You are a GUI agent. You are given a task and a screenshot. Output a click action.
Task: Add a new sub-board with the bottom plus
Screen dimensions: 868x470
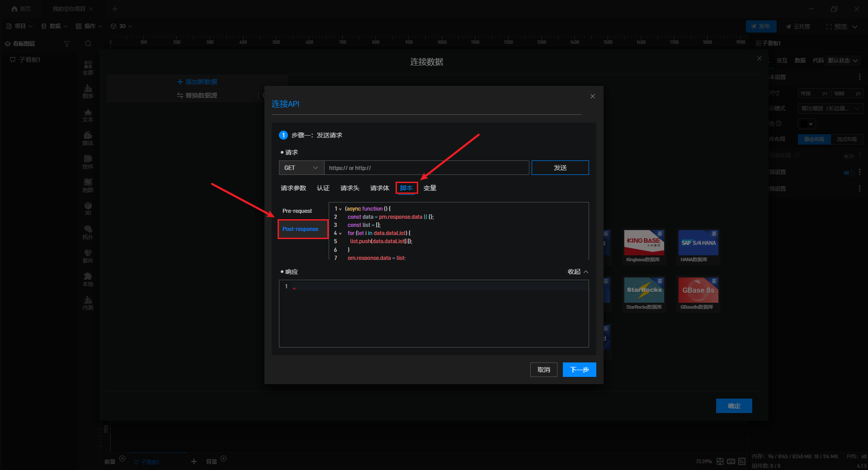click(194, 461)
